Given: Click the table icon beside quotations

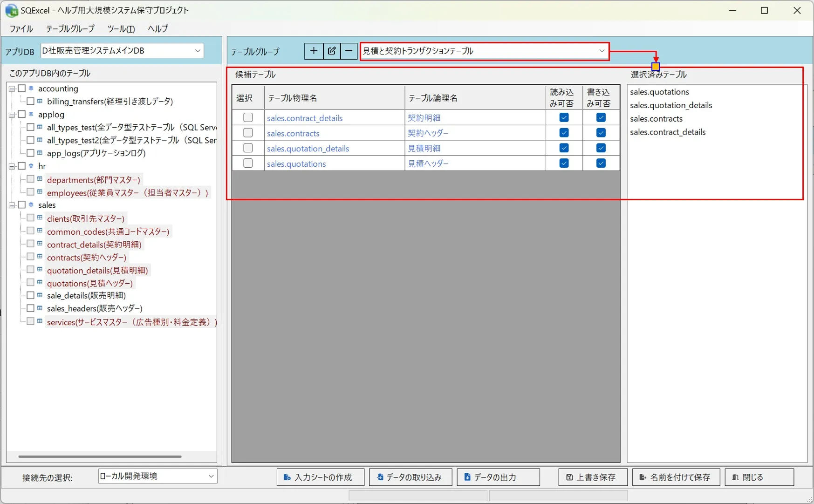Looking at the screenshot, I should click(40, 282).
